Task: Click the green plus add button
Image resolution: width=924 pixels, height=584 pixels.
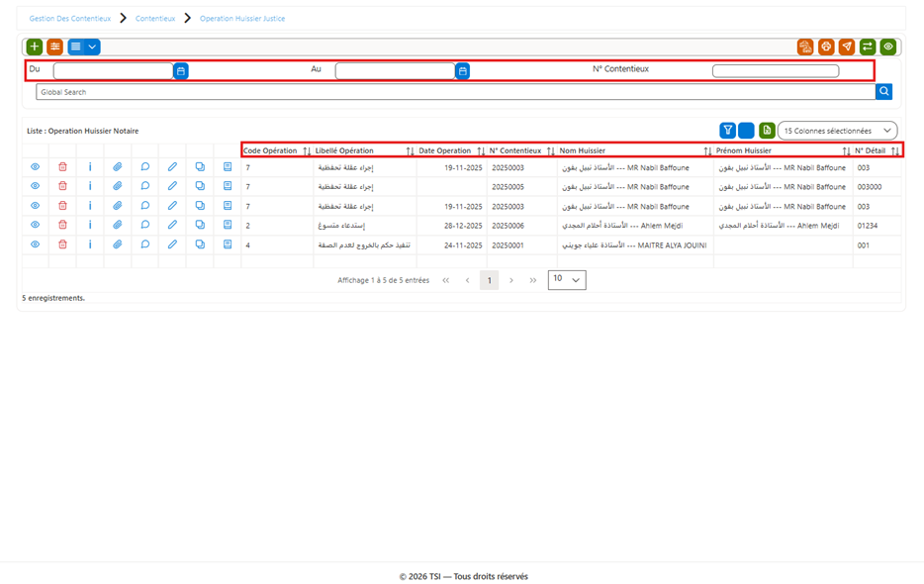Action: click(x=35, y=47)
